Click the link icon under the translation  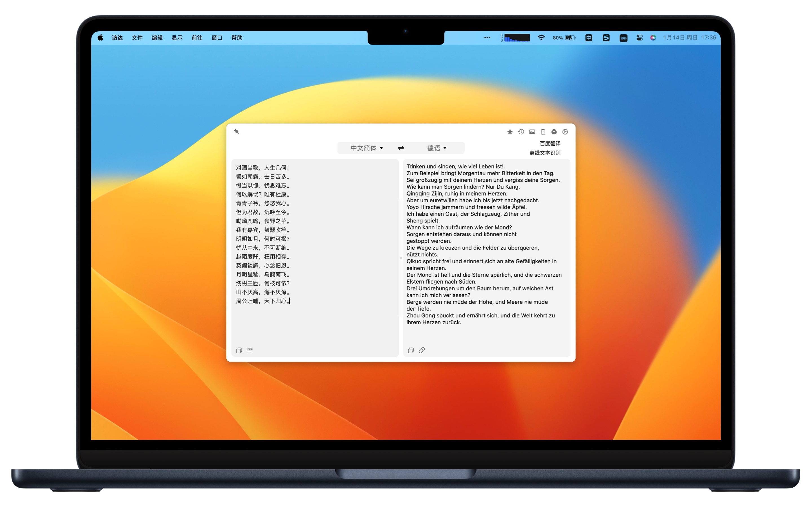tap(422, 350)
